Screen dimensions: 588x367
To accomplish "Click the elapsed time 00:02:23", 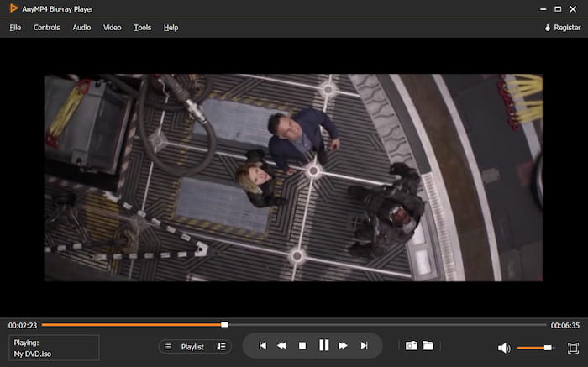I will [x=23, y=325].
